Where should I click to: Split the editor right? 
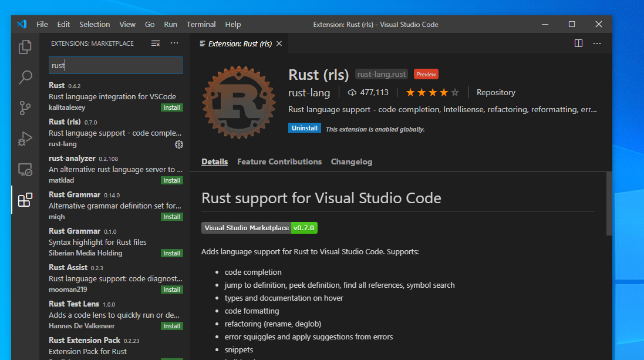click(578, 43)
